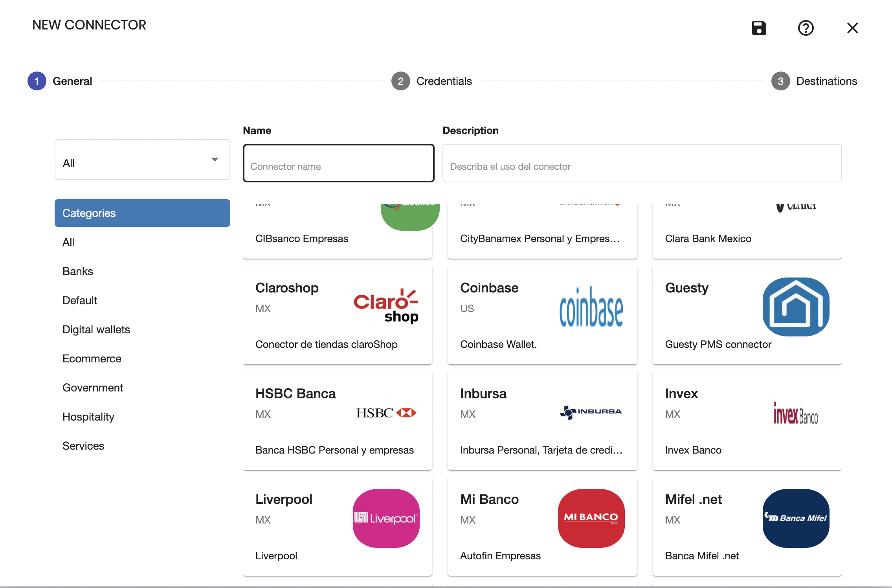Image resolution: width=892 pixels, height=588 pixels.
Task: Select the Default category
Action: click(80, 300)
